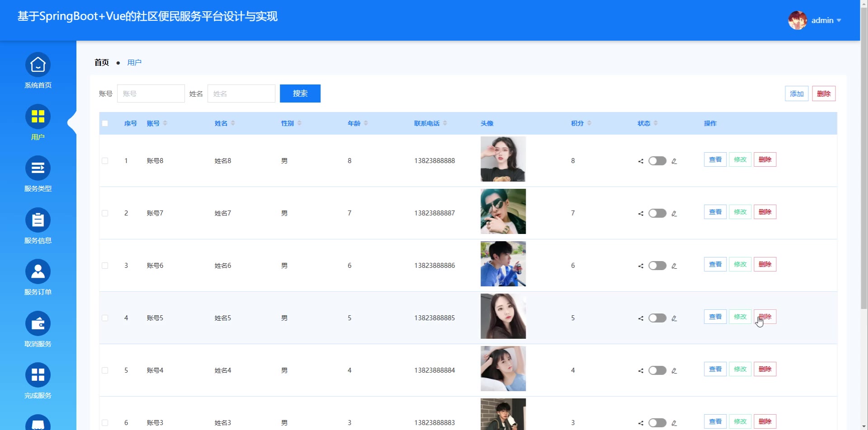
Task: Go to 首页 in breadcrumb
Action: (x=102, y=63)
